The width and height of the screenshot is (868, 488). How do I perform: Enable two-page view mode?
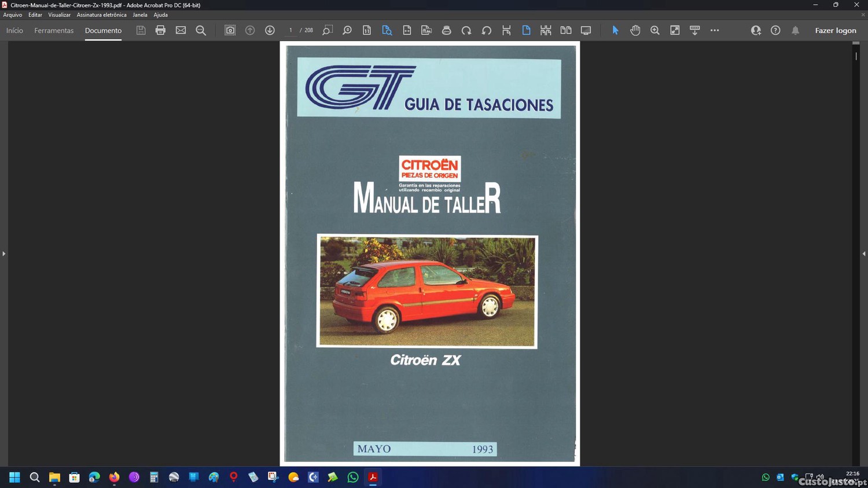565,30
